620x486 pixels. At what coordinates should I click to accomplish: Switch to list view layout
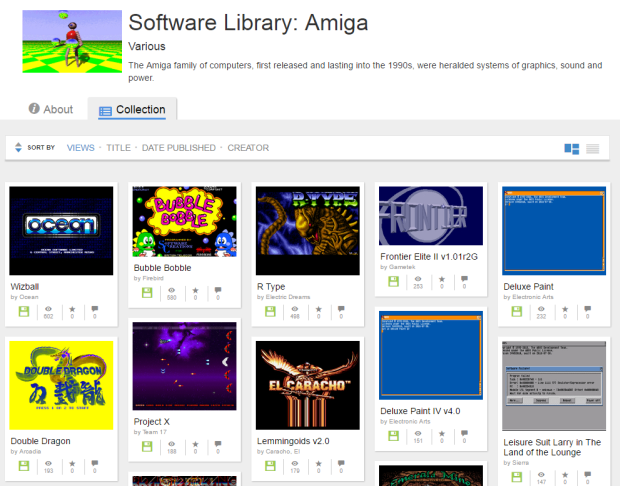(x=592, y=149)
